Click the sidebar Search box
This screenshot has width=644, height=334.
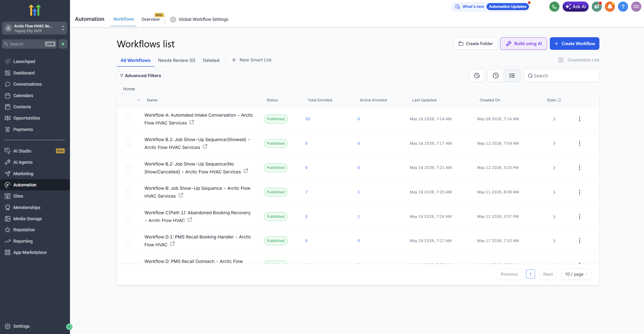pyautogui.click(x=29, y=44)
